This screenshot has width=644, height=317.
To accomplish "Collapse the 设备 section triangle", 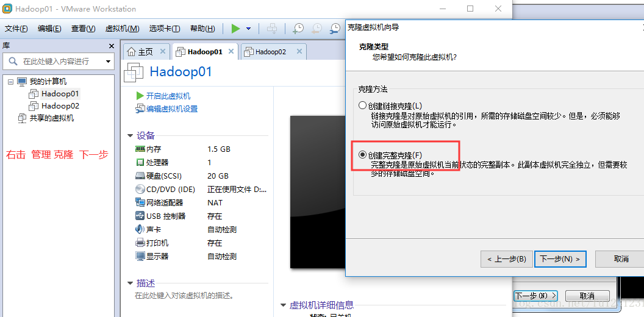I will 130,135.
